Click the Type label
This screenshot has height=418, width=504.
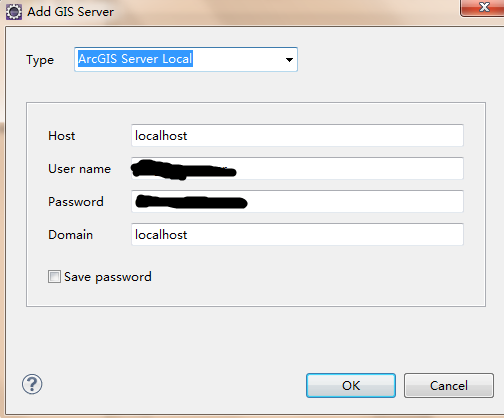coord(40,60)
